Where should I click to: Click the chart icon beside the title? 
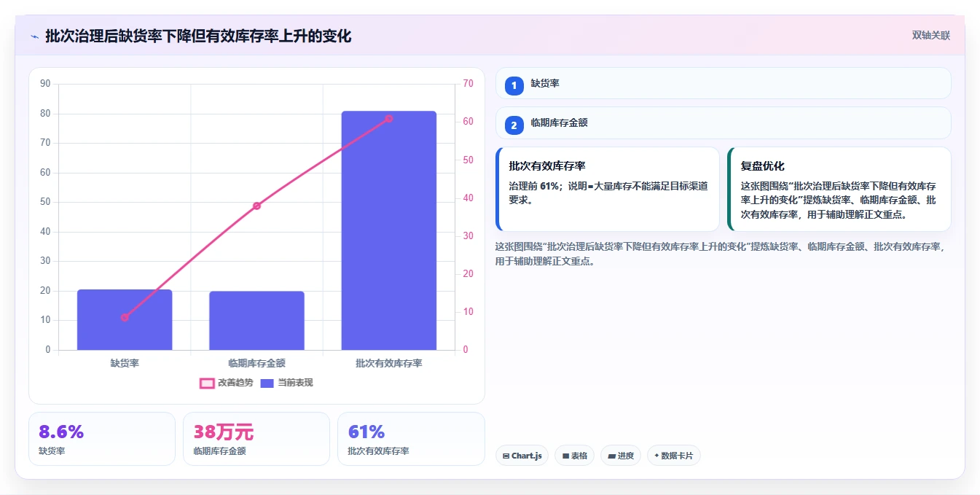pos(34,36)
